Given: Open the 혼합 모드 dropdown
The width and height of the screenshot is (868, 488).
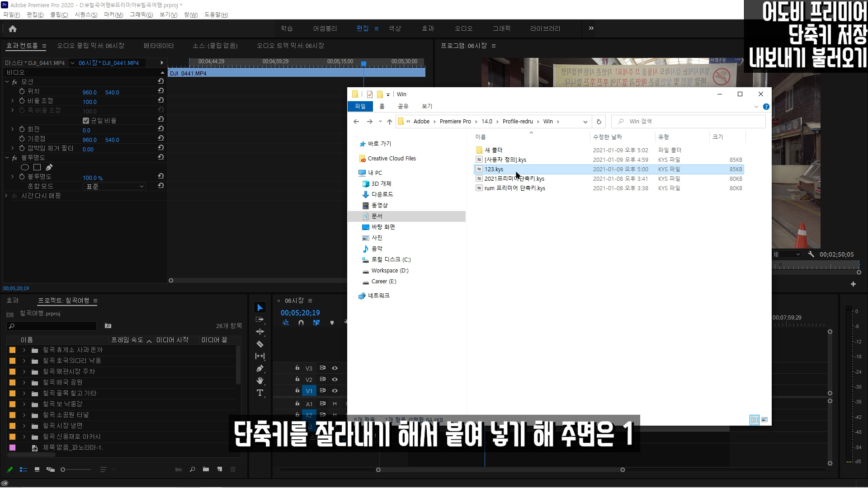Looking at the screenshot, I should (115, 186).
